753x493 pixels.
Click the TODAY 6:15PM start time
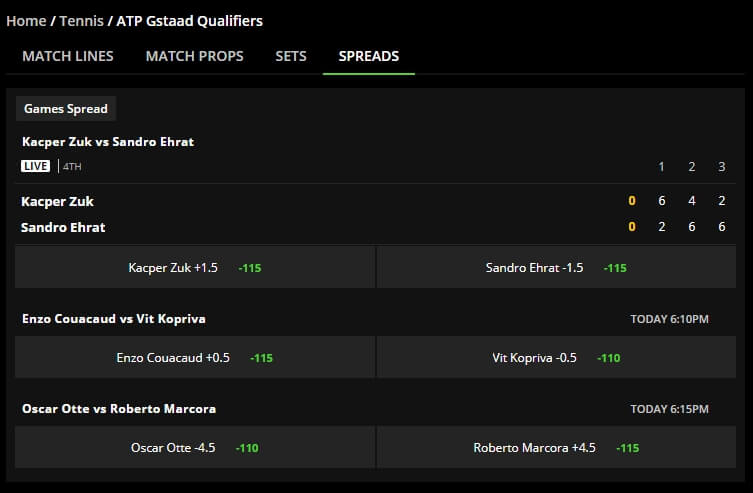pos(669,409)
